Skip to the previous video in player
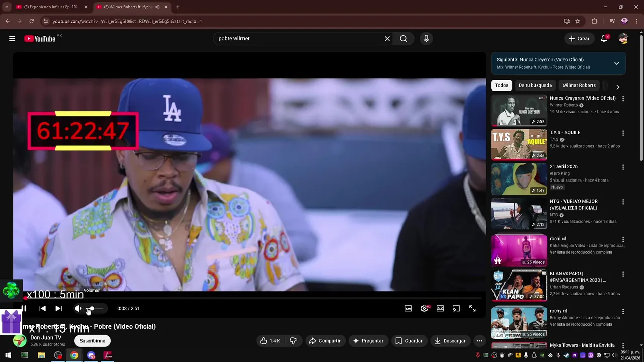Screen dimensions: 644x362 click(x=42, y=308)
